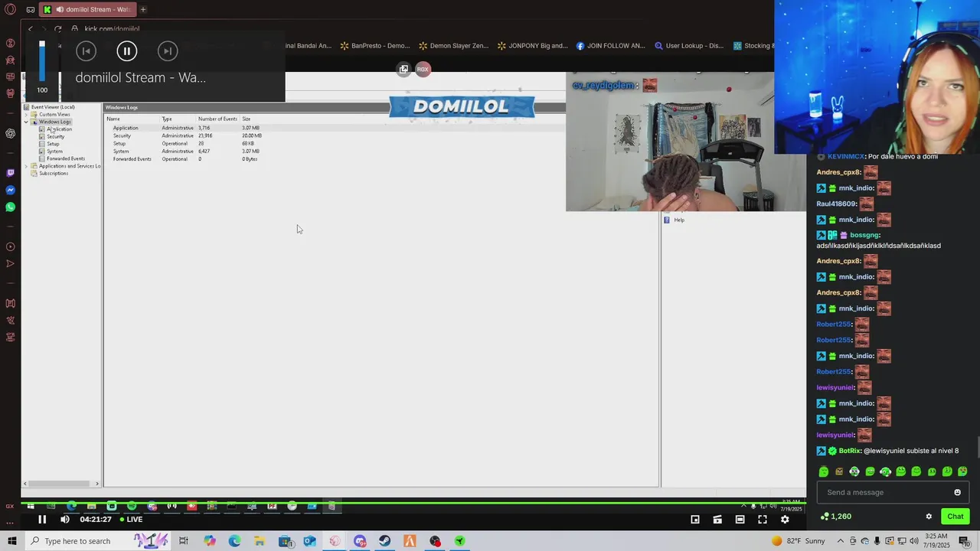Viewport: 980px width, 551px height.
Task: Select the brown angry quick emote
Action: tap(839, 471)
